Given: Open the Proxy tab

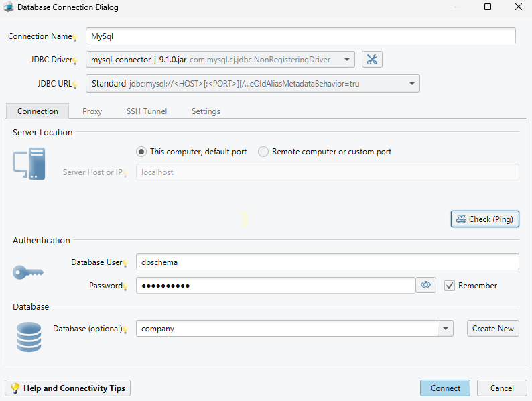Looking at the screenshot, I should coord(92,111).
